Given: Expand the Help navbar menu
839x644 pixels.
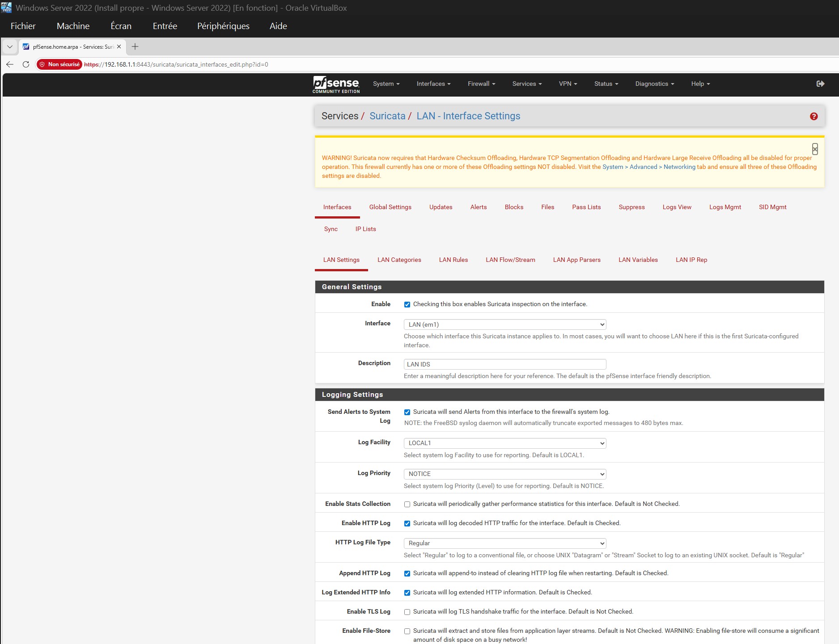Looking at the screenshot, I should [x=700, y=84].
